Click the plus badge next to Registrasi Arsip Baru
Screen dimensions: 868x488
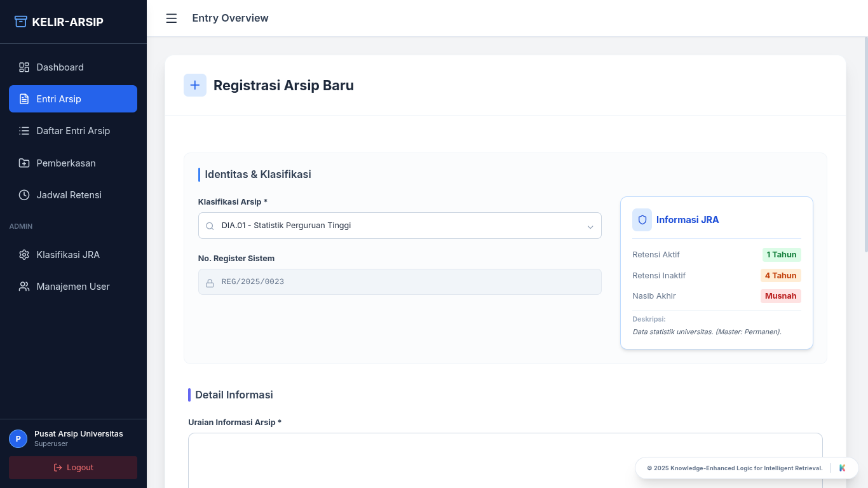click(x=195, y=85)
